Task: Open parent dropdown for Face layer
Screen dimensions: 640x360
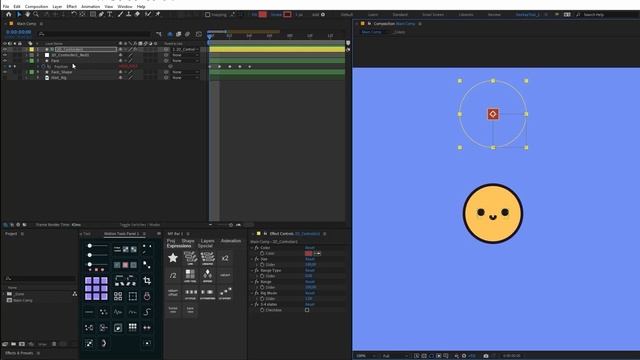Action: [x=185, y=61]
